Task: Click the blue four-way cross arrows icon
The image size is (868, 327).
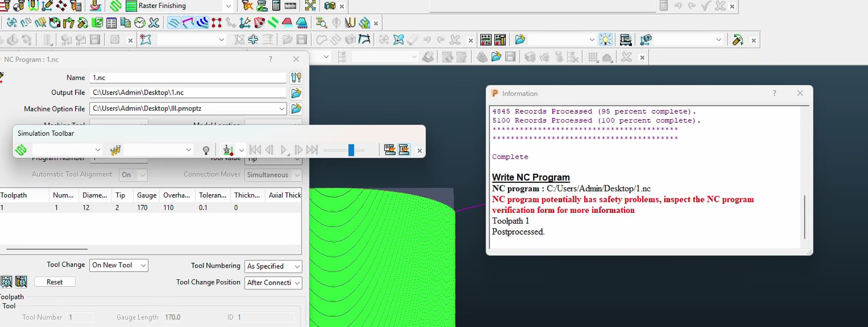Action: [x=253, y=40]
